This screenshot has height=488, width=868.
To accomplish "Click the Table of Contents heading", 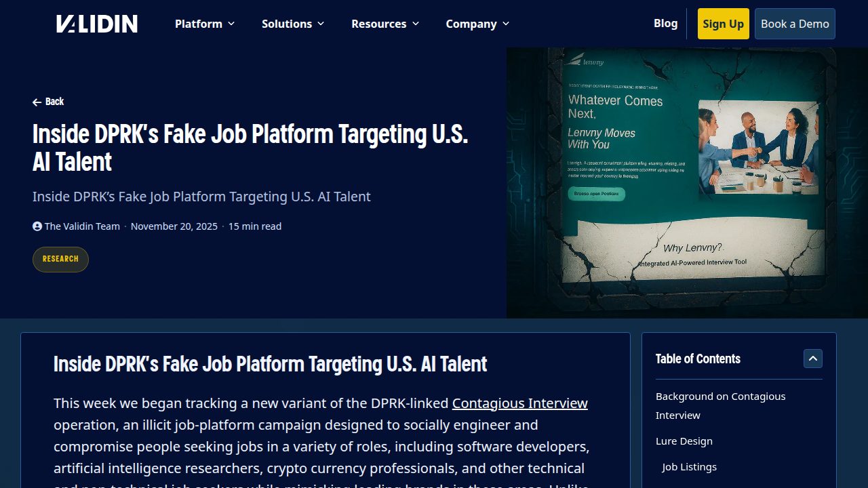I will coord(698,359).
